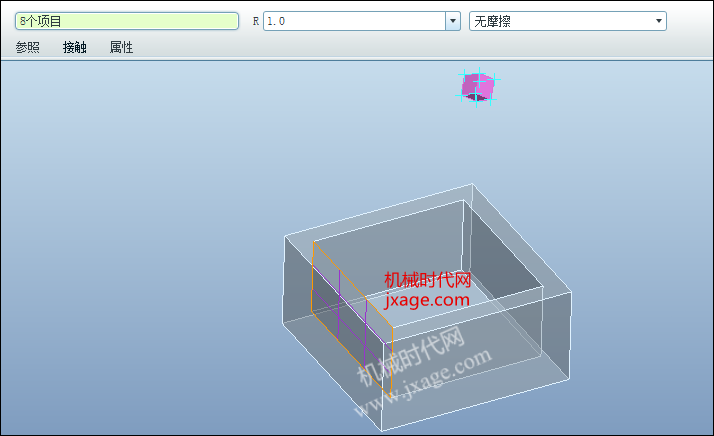Select the orange highlighted contact surface on box

(352, 319)
